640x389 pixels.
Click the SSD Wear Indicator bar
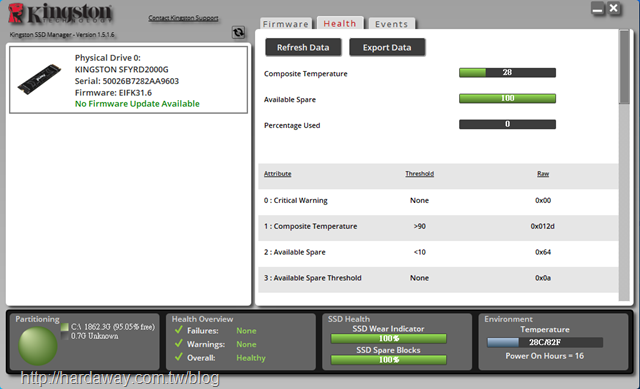pyautogui.click(x=389, y=338)
